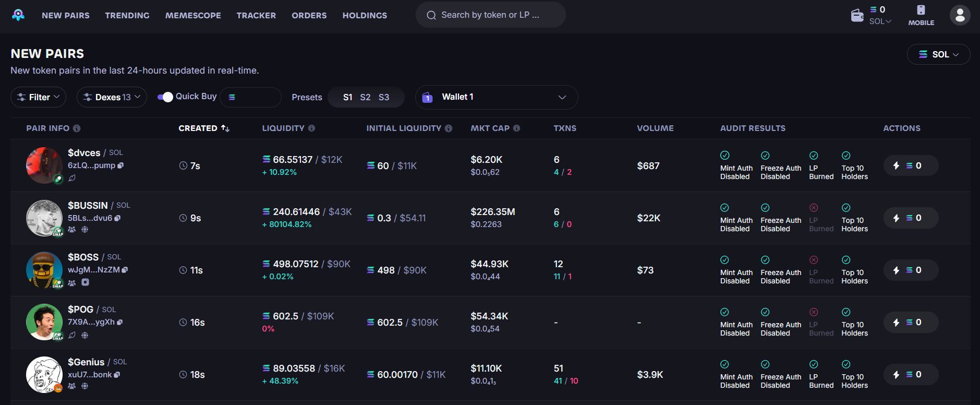Select the S1 preset
Viewport: 980px width, 405px height.
click(347, 98)
